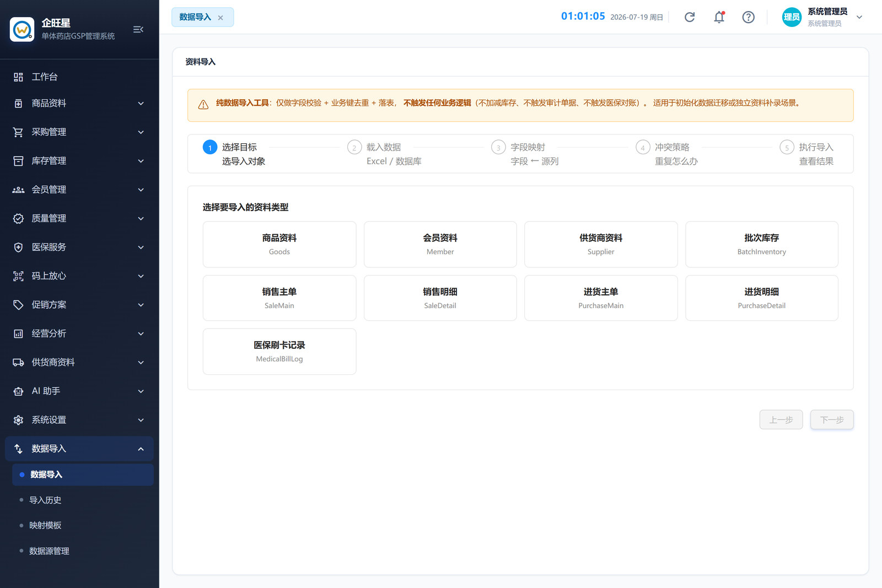Image resolution: width=882 pixels, height=588 pixels.
Task: Click step 5 执行导入 circle
Action: (787, 147)
